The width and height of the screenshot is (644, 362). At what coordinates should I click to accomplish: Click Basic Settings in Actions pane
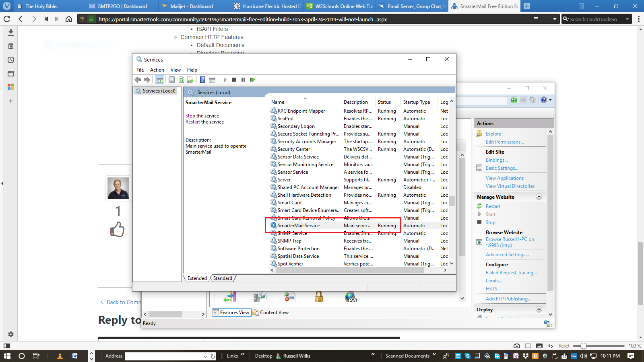(502, 168)
